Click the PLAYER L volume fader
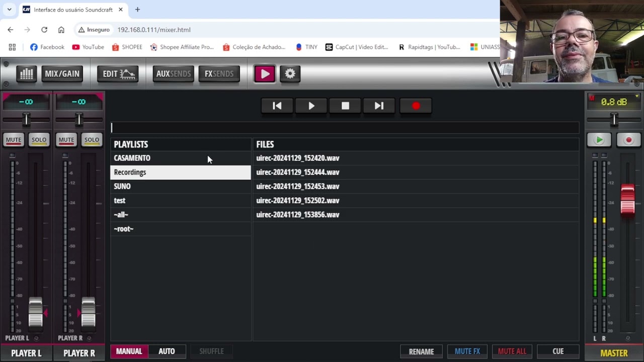The height and width of the screenshot is (362, 644). pos(35,313)
